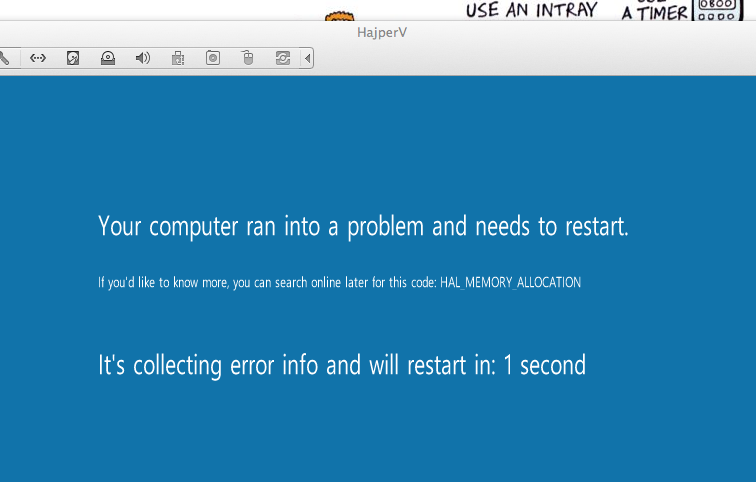Viewport: 756px width, 482px height.
Task: Click the mouse device icon
Action: (x=248, y=58)
